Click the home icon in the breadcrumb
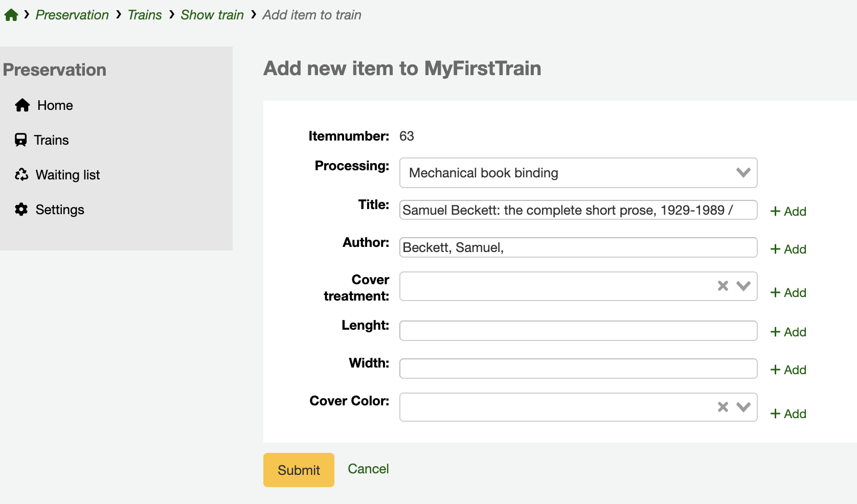This screenshot has height=504, width=857. pyautogui.click(x=11, y=14)
